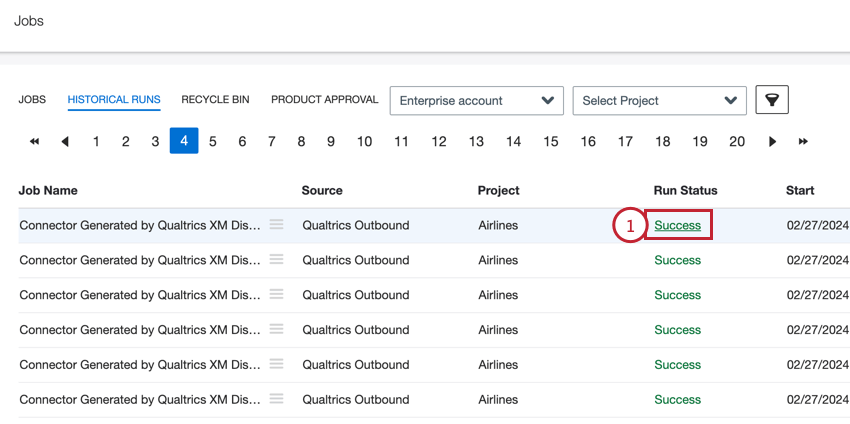The width and height of the screenshot is (850, 424).
Task: Click the Run Status column header
Action: (685, 190)
